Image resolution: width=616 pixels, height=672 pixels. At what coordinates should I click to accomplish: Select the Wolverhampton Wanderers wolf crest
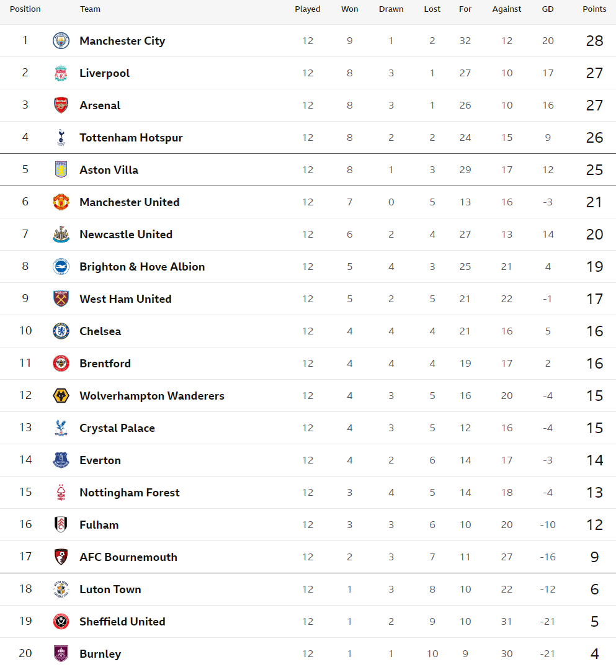[x=61, y=396]
